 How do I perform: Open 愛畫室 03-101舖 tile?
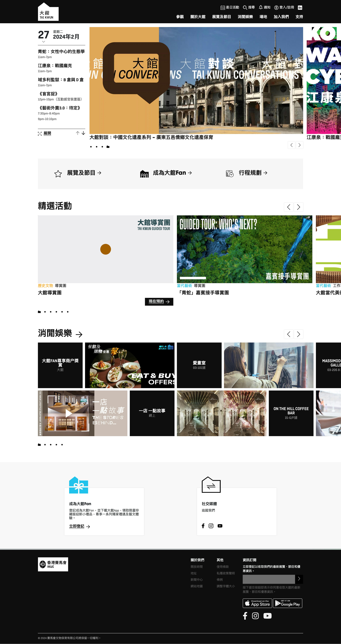click(199, 365)
